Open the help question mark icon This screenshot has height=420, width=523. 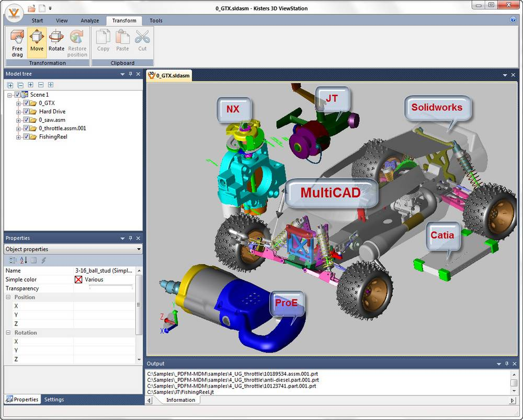tap(513, 20)
